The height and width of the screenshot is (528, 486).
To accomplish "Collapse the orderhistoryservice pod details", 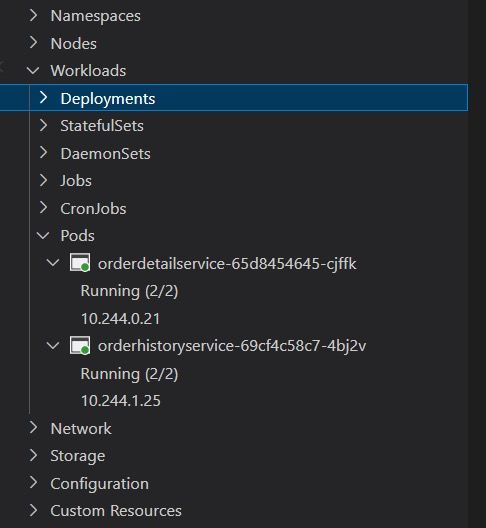I will coord(53,345).
